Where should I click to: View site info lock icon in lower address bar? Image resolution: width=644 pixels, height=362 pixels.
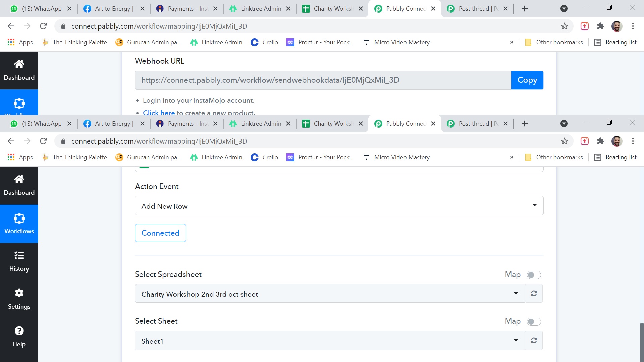(x=63, y=141)
